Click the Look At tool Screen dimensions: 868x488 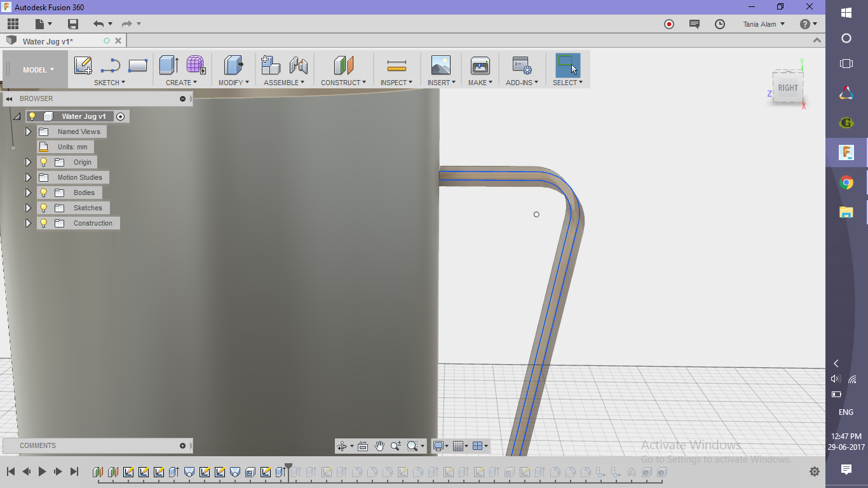click(363, 446)
